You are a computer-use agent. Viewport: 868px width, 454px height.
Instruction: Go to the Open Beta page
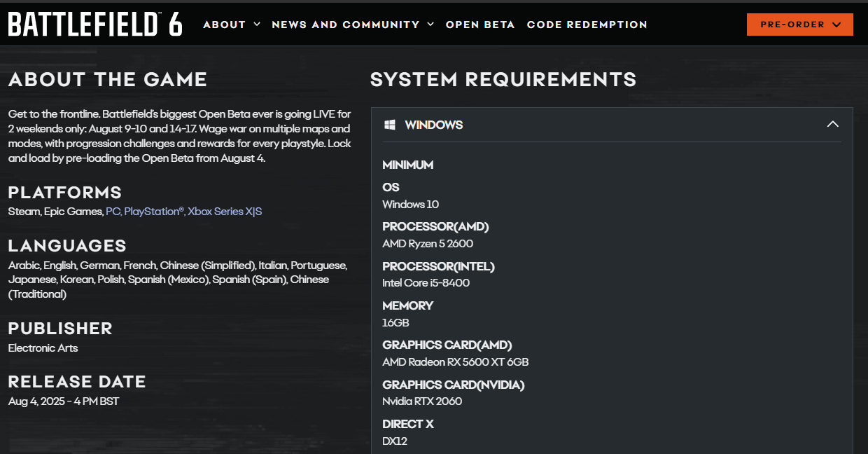(480, 25)
